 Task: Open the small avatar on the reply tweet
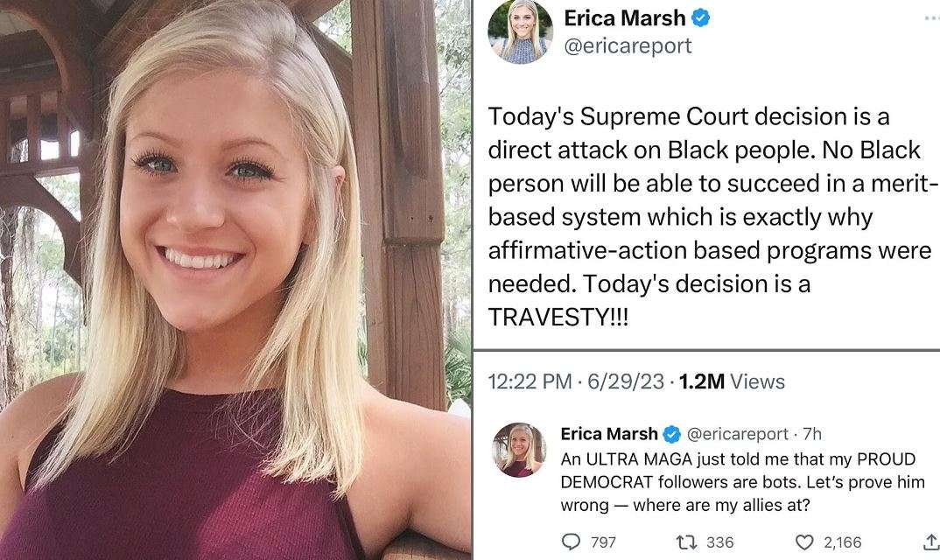point(520,450)
